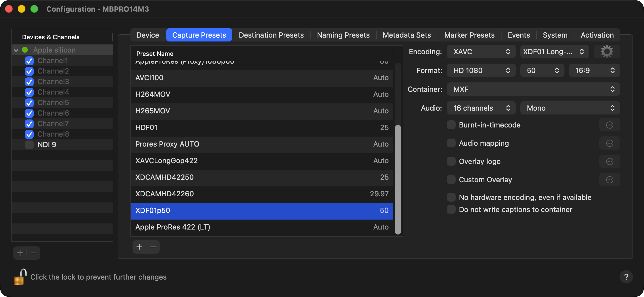Image resolution: width=644 pixels, height=297 pixels.
Task: Switch to the Metadata Sets tab
Action: [x=407, y=35]
